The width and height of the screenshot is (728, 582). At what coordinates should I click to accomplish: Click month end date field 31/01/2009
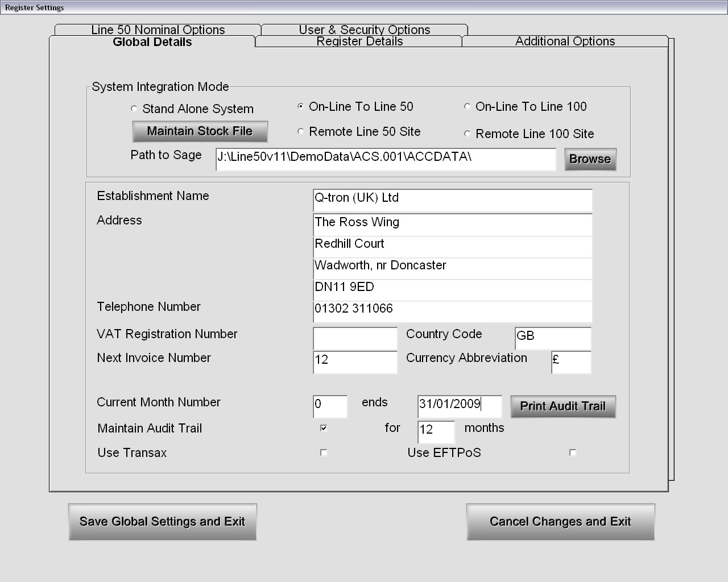pos(460,407)
